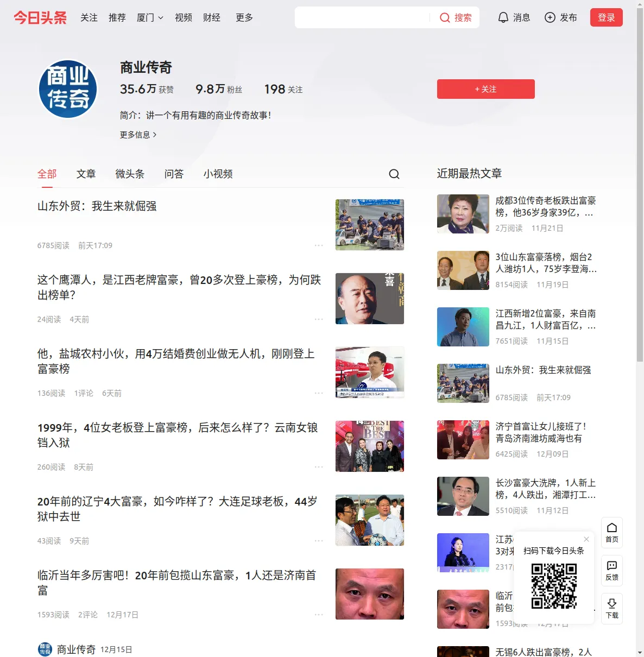Expand 更多信息 profile details
Image resolution: width=644 pixels, height=657 pixels.
(138, 135)
